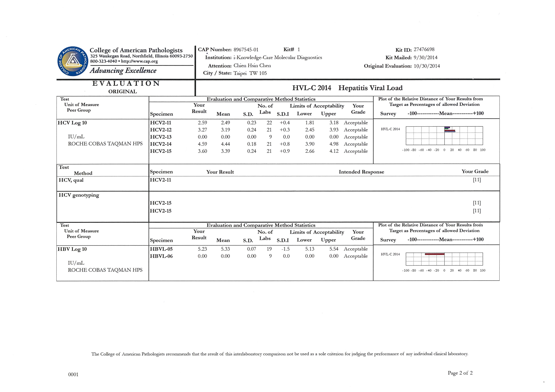The width and height of the screenshot is (555, 392).
Task: Click the HBV Log 10 test name
Action: 72,249
